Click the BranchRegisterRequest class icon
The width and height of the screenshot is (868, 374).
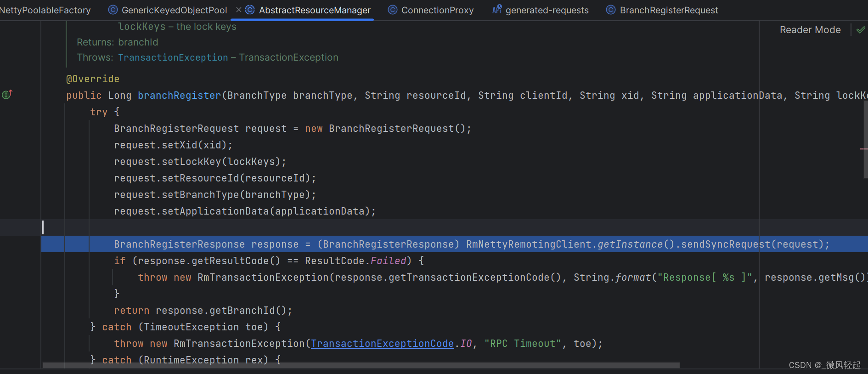point(610,10)
